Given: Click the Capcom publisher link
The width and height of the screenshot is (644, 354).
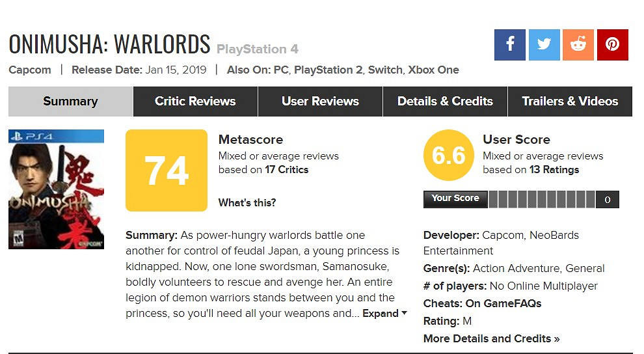Looking at the screenshot, I should click(30, 70).
